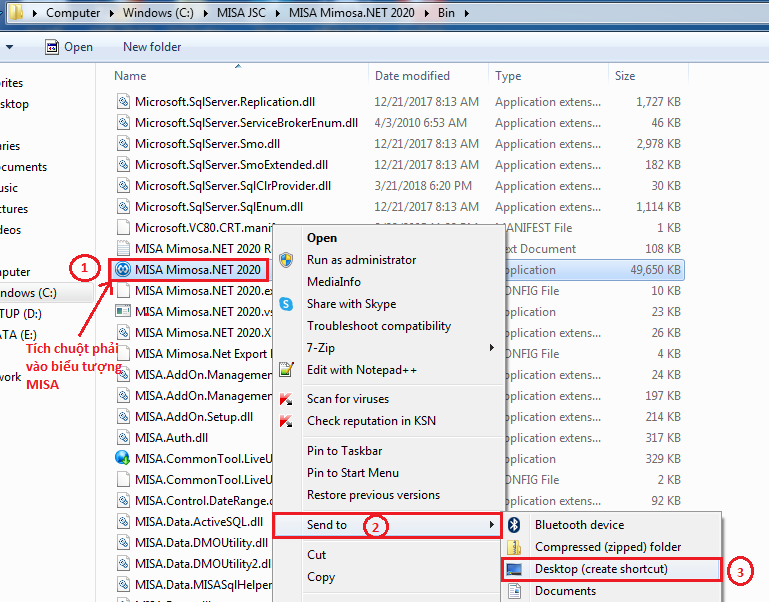Click the Microsoft.SqlServer.SqlEnum.dll file icon
This screenshot has width=769, height=602.
pyautogui.click(x=123, y=207)
